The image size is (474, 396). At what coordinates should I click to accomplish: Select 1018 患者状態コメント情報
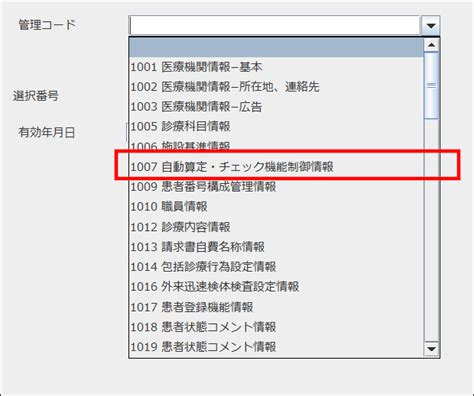pyautogui.click(x=276, y=327)
